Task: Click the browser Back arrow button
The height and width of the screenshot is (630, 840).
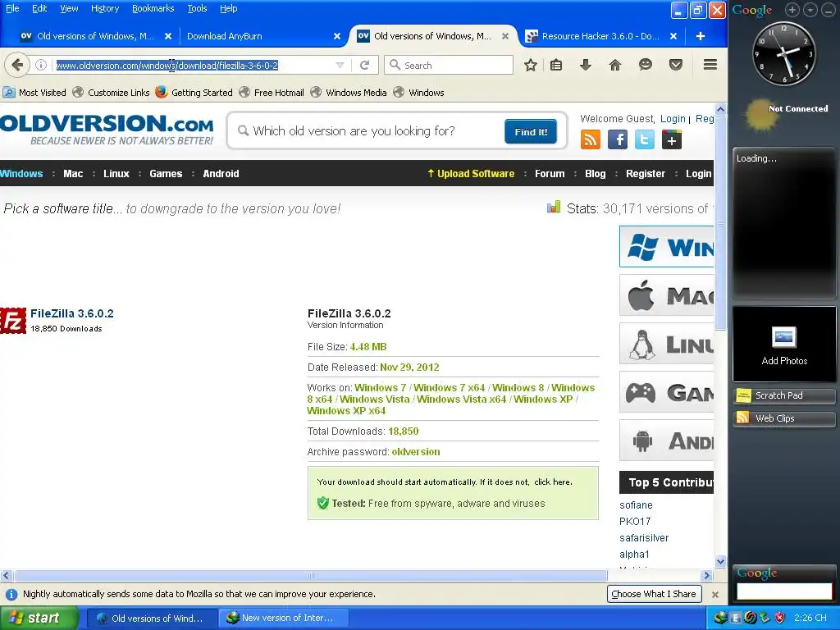Action: (x=16, y=66)
